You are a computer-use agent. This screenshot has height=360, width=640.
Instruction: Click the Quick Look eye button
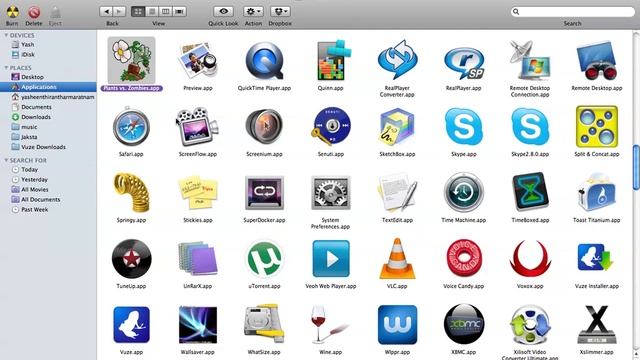223,11
